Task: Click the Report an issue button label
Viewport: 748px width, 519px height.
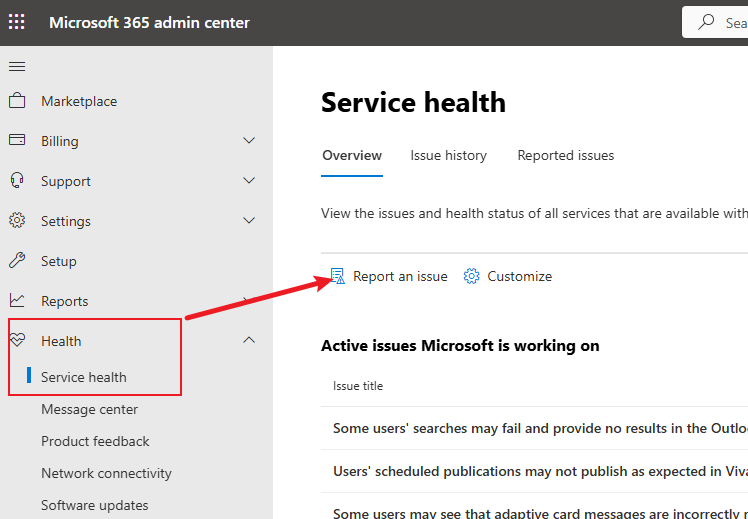Action: pos(400,276)
